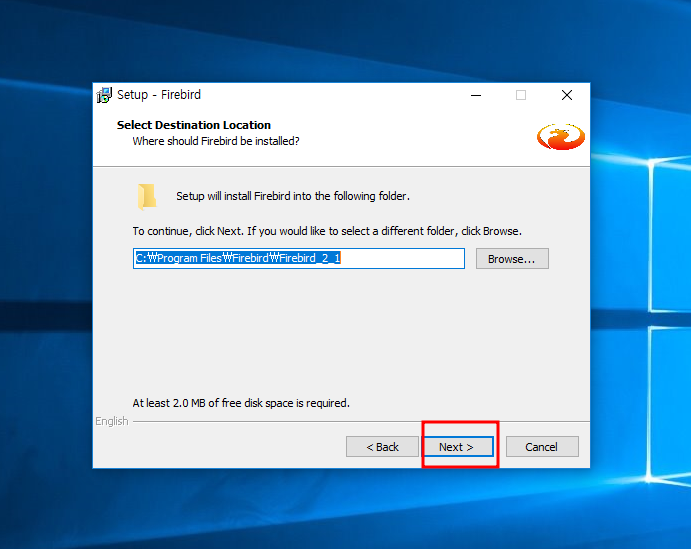Click "At least 2.0 MB of free disk space" text
Viewport: 691px width, 549px height.
click(x=241, y=403)
